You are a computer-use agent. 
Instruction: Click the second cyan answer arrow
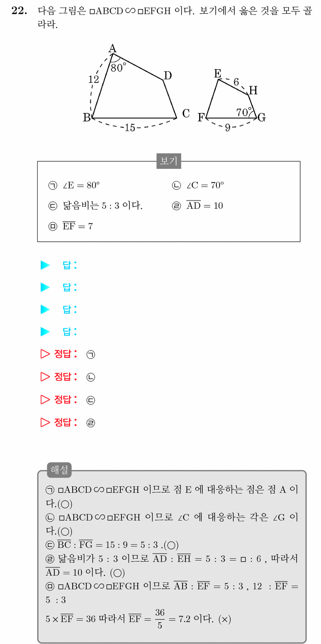(45, 287)
